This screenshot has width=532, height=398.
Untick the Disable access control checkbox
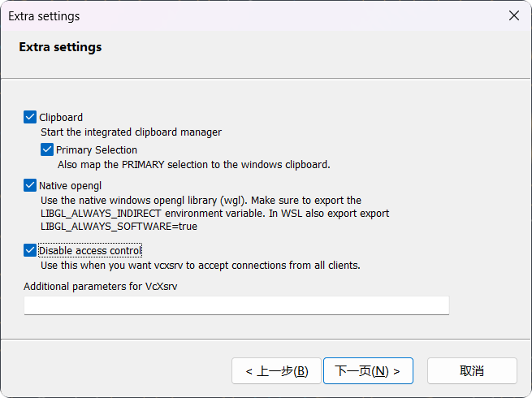pyautogui.click(x=30, y=250)
